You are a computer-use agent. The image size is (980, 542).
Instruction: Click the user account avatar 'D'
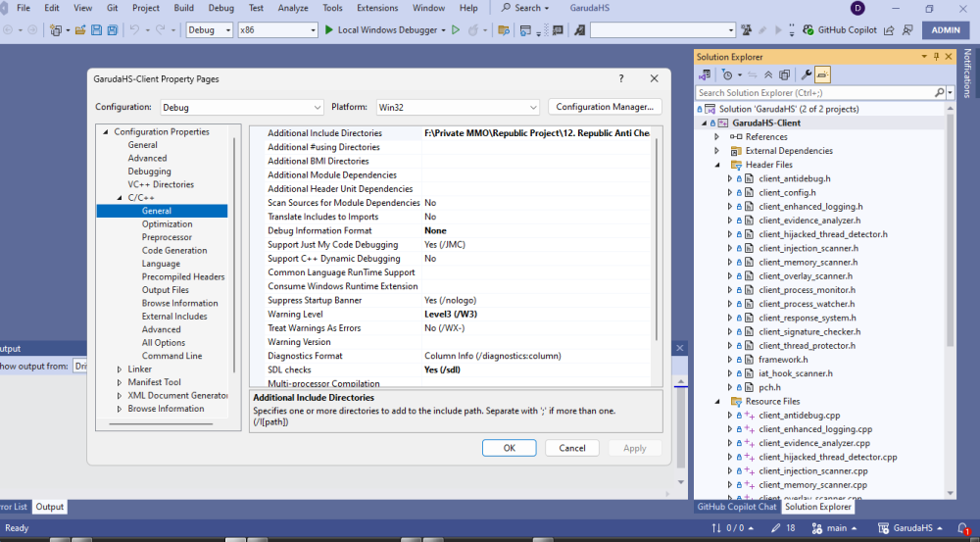click(x=858, y=8)
